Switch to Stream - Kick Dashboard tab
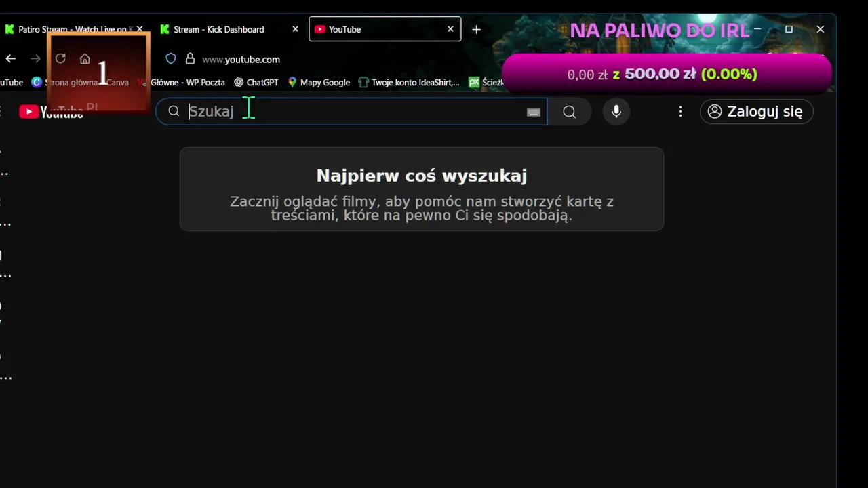Screen dimensions: 868x488 (219, 29)
